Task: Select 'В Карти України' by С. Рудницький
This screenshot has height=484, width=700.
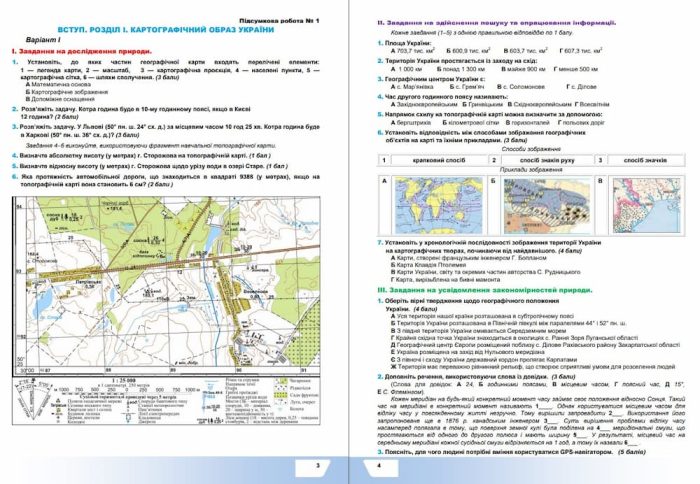Action: (485, 272)
